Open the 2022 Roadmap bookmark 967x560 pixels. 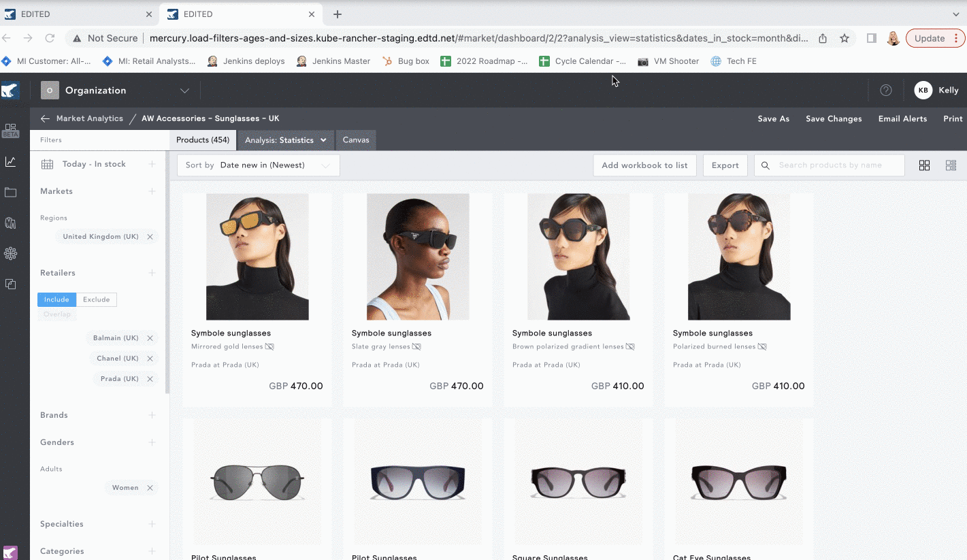point(484,61)
